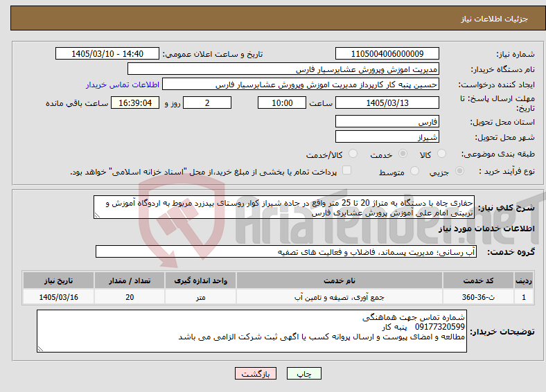Click the unit cell متر
The width and height of the screenshot is (546, 392).
(x=200, y=297)
